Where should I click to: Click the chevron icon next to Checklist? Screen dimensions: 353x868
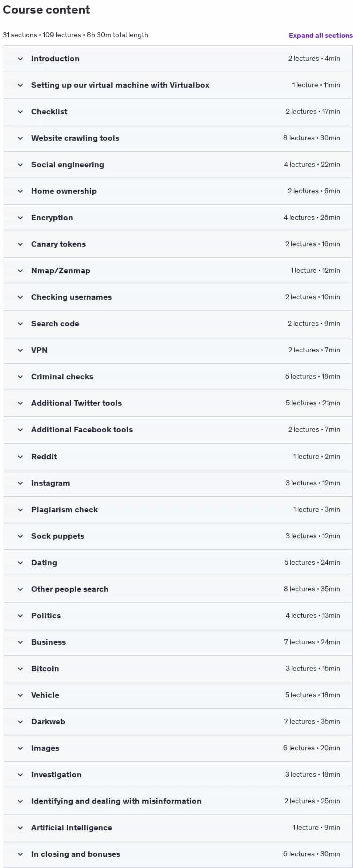(20, 112)
